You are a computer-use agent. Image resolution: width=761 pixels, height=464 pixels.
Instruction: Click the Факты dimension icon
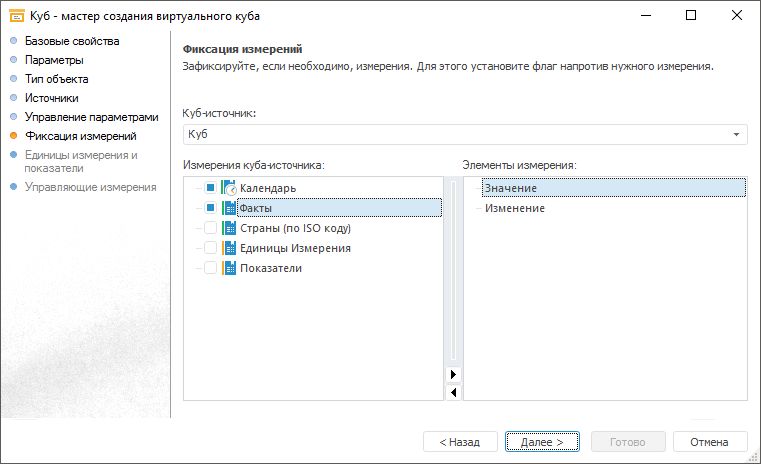click(x=229, y=208)
